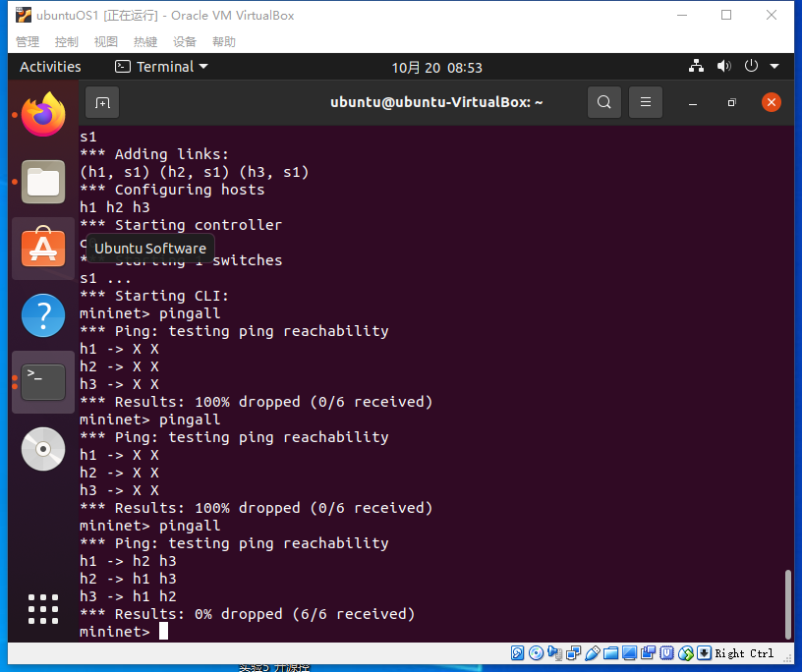Click VirtualBox keyboard capture arrow indicator
This screenshot has width=802, height=672.
705,653
